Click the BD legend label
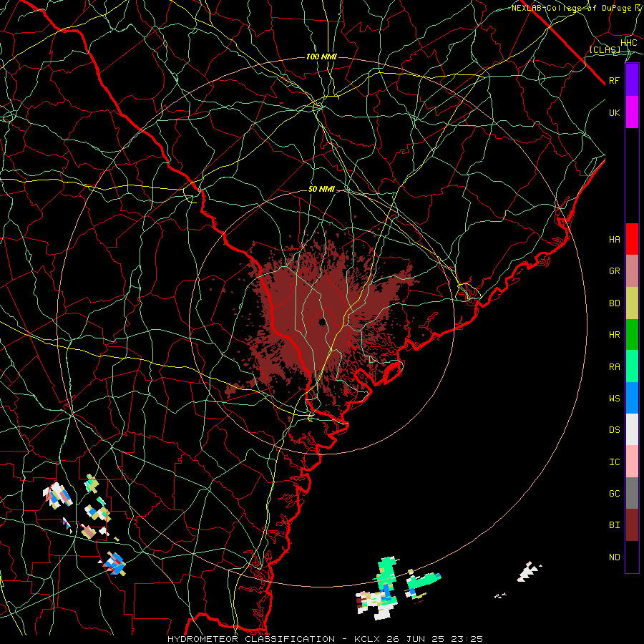Image resolution: width=644 pixels, height=644 pixels. coord(614,303)
